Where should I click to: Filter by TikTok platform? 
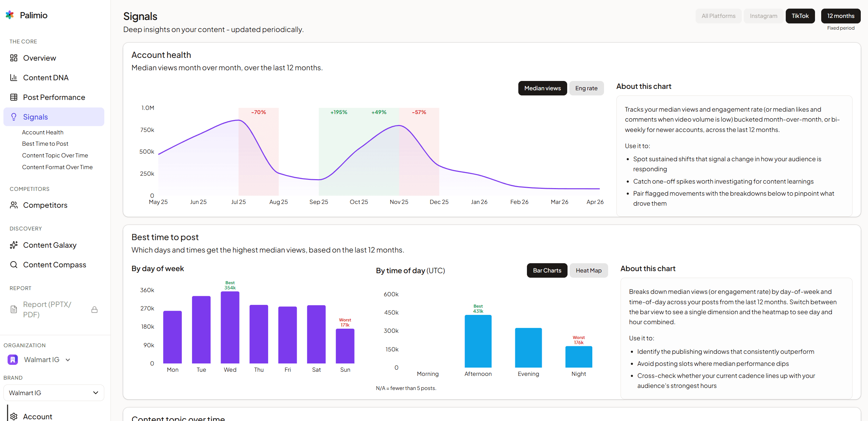point(800,16)
